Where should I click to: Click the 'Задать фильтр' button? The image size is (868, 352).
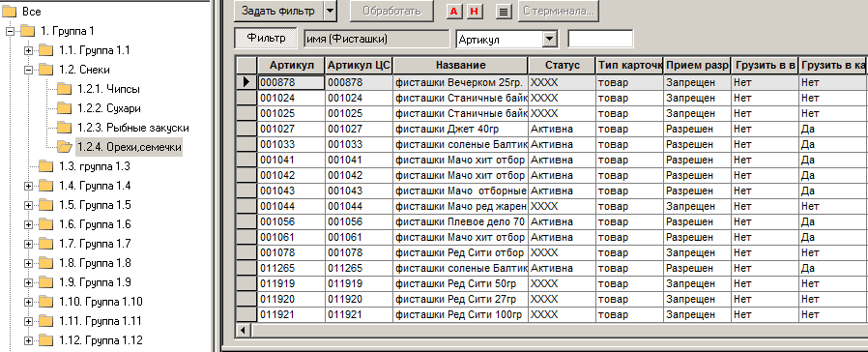[278, 11]
